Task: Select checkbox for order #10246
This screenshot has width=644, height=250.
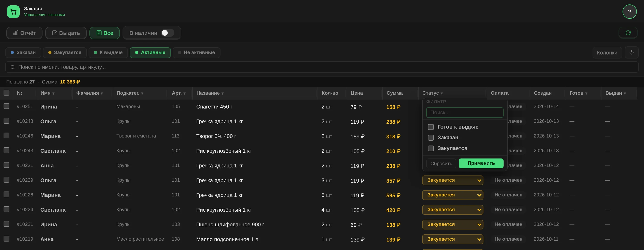Action: [6, 136]
